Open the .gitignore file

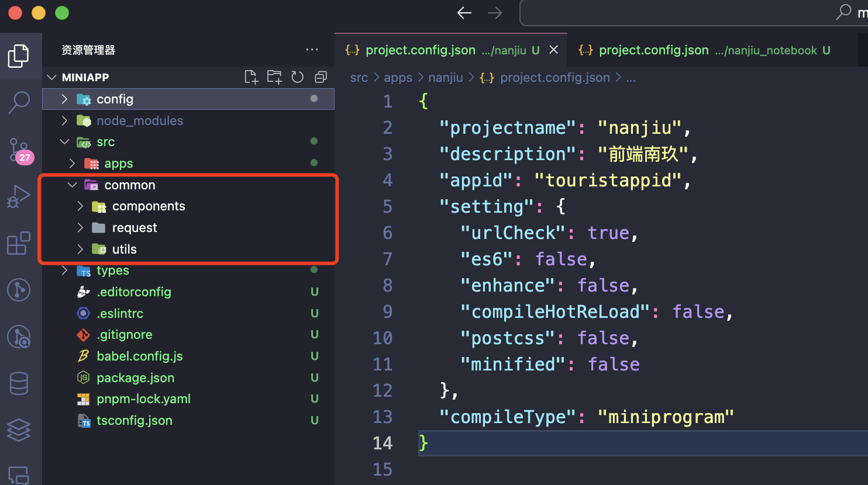(188, 335)
